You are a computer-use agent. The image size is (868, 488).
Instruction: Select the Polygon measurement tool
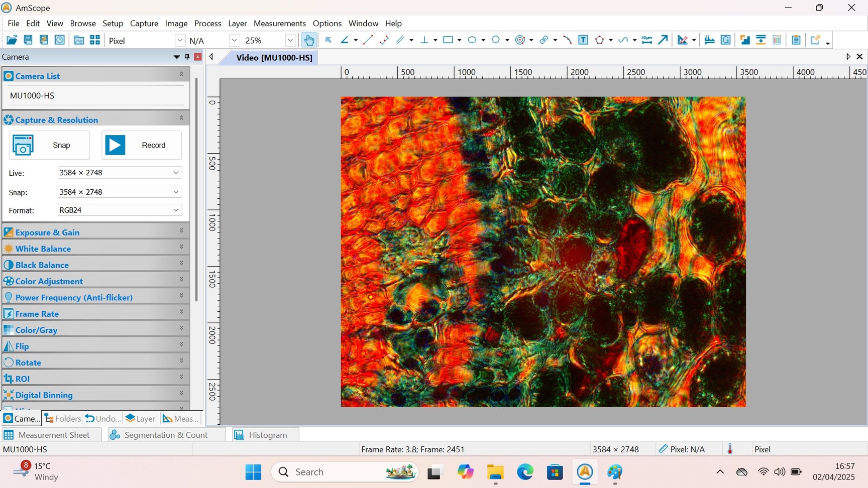[599, 40]
